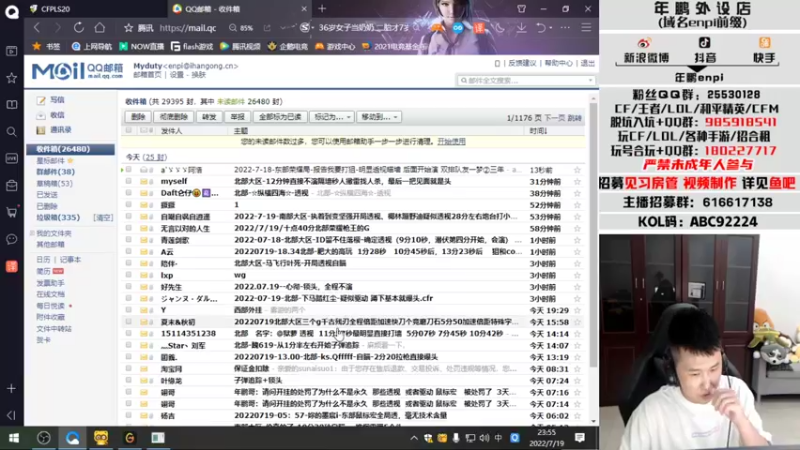Tick the select-all checkbox in list header
Screen dimensions: 800x450
[x=129, y=131]
